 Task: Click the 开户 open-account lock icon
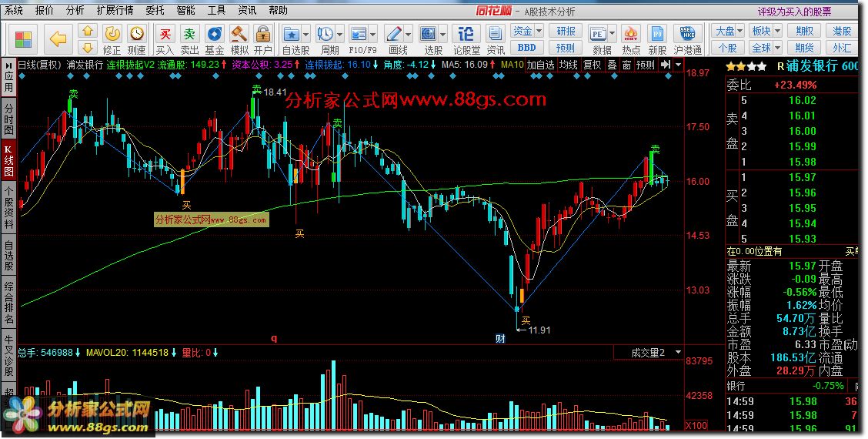click(x=263, y=35)
